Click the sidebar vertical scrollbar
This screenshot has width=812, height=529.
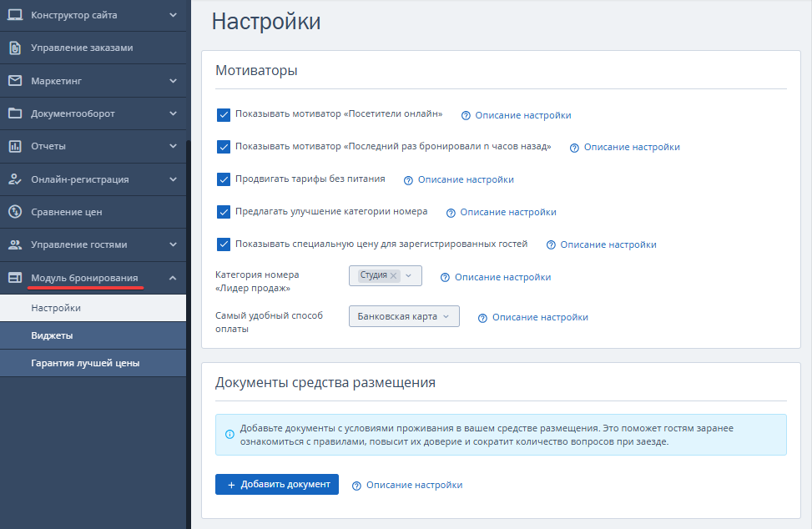click(x=189, y=334)
